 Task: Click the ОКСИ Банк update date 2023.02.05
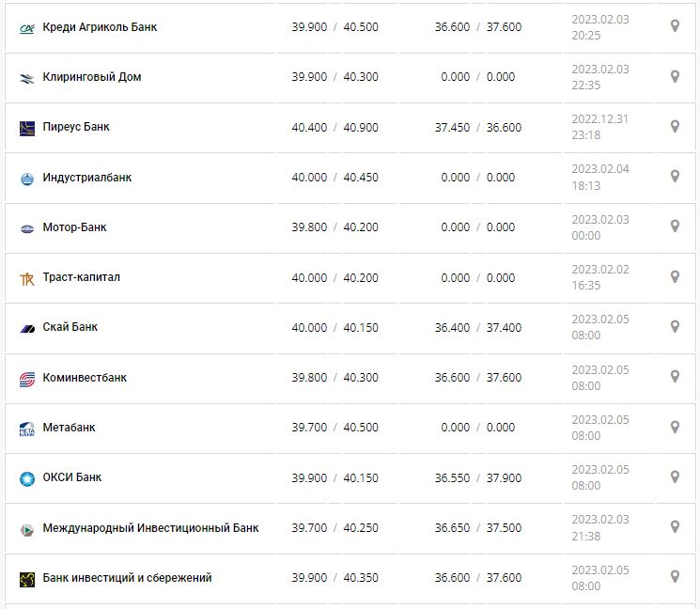[x=599, y=470]
